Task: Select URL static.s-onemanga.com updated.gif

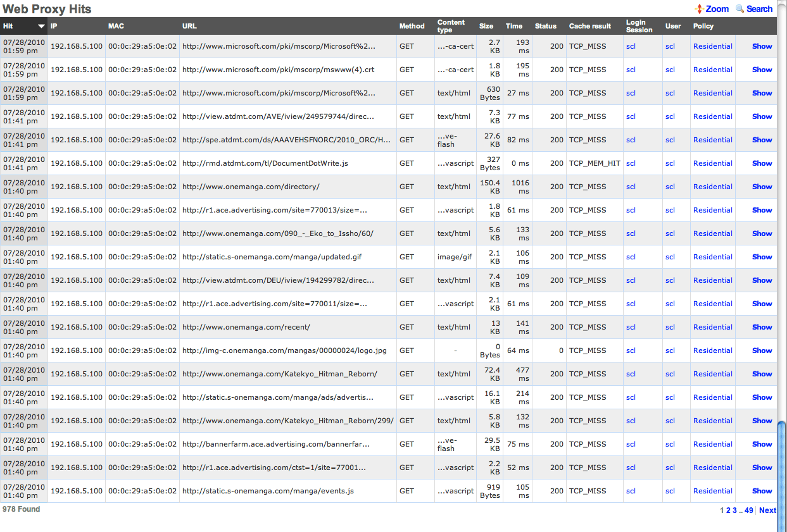Action: [x=272, y=257]
